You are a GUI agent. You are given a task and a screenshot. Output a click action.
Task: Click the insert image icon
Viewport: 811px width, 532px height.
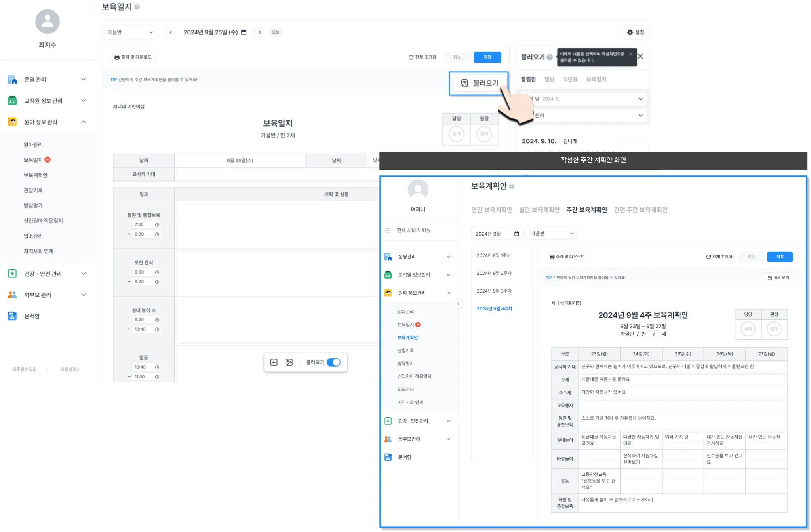click(289, 362)
